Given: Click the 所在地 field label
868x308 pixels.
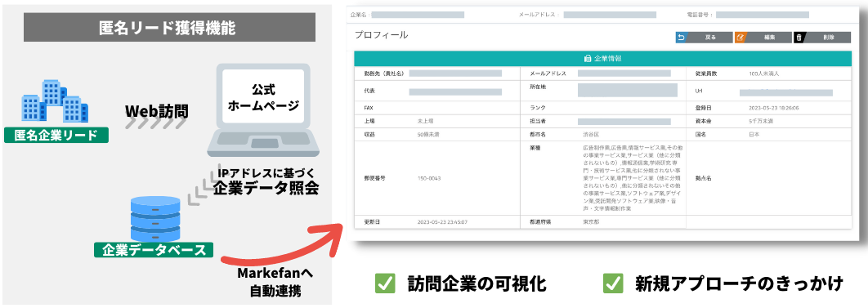Looking at the screenshot, I should pos(538,87).
